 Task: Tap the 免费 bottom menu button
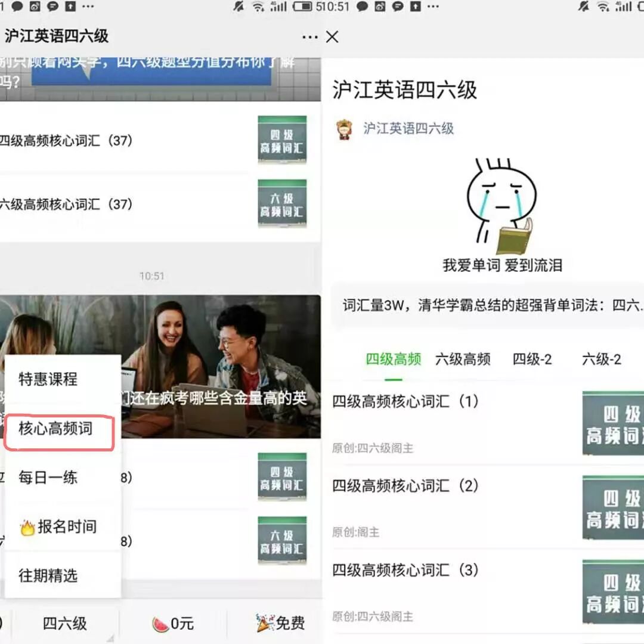(x=280, y=624)
